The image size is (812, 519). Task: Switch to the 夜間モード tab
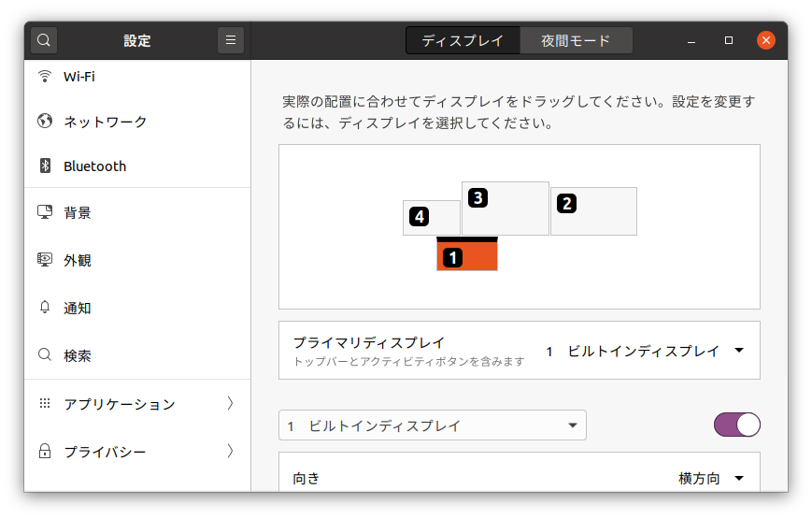576,40
